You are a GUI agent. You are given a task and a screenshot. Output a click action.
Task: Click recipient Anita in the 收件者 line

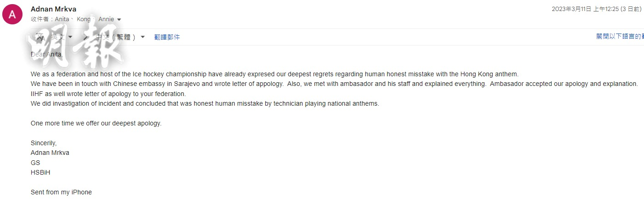(62, 19)
